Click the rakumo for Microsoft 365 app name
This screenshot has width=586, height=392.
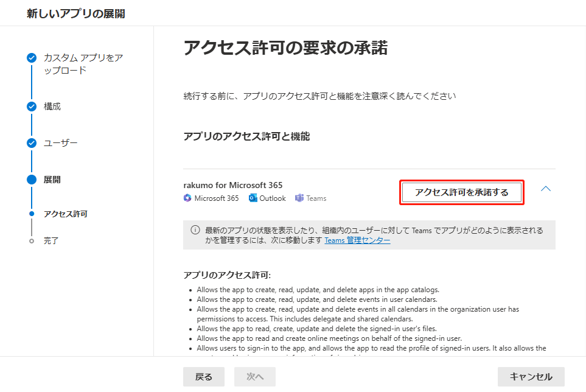pyautogui.click(x=233, y=185)
